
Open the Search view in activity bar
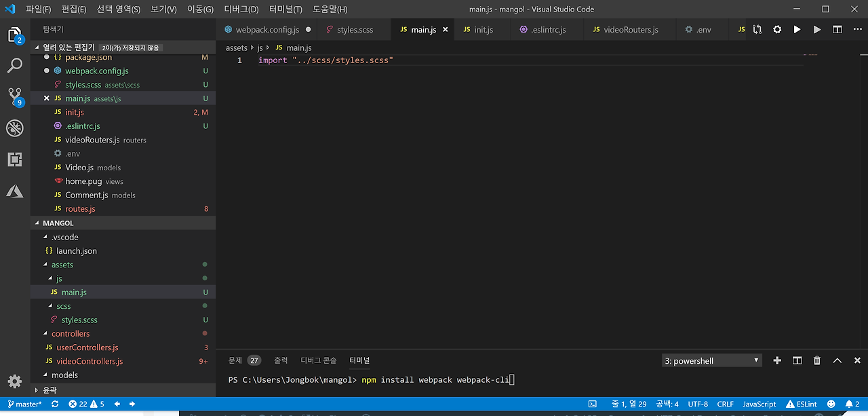click(x=15, y=66)
